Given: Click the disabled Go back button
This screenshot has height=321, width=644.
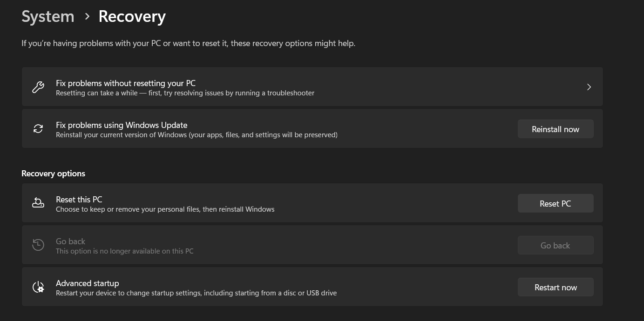Looking at the screenshot, I should [556, 245].
